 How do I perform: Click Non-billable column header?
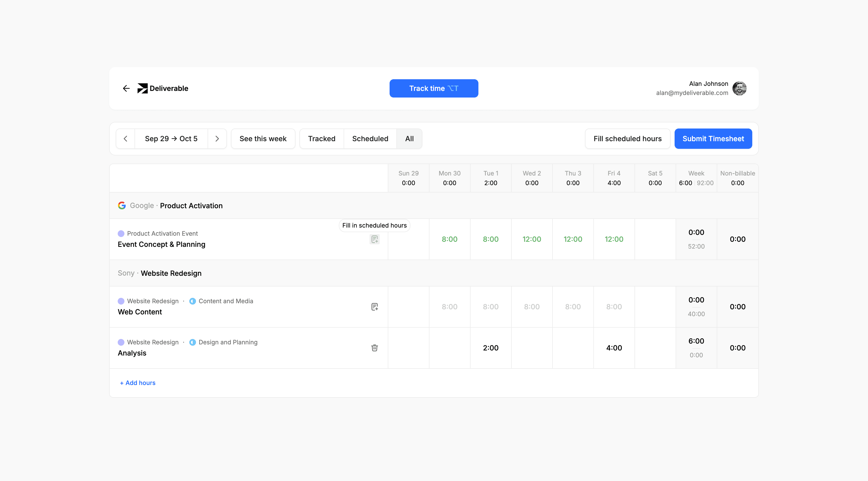click(738, 178)
